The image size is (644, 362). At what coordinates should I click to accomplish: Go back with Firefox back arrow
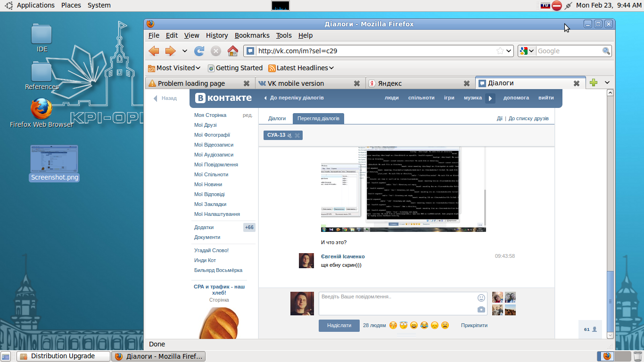(x=154, y=51)
